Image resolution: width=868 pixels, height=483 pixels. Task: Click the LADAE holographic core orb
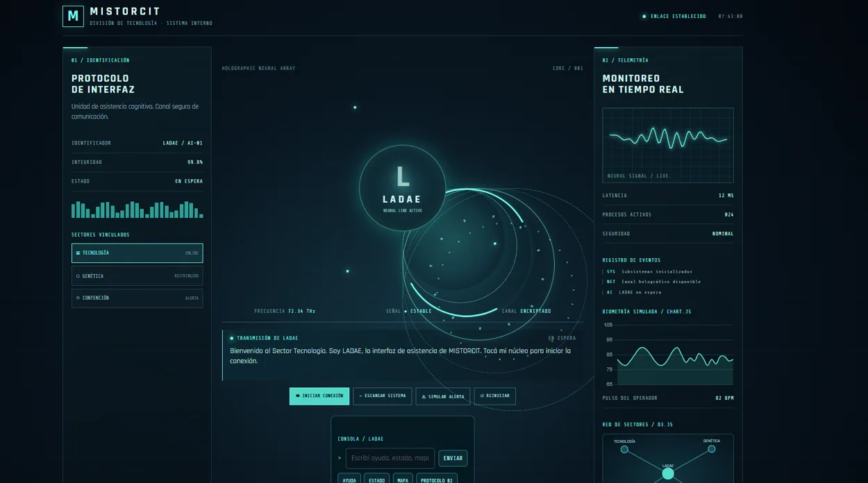click(x=402, y=188)
